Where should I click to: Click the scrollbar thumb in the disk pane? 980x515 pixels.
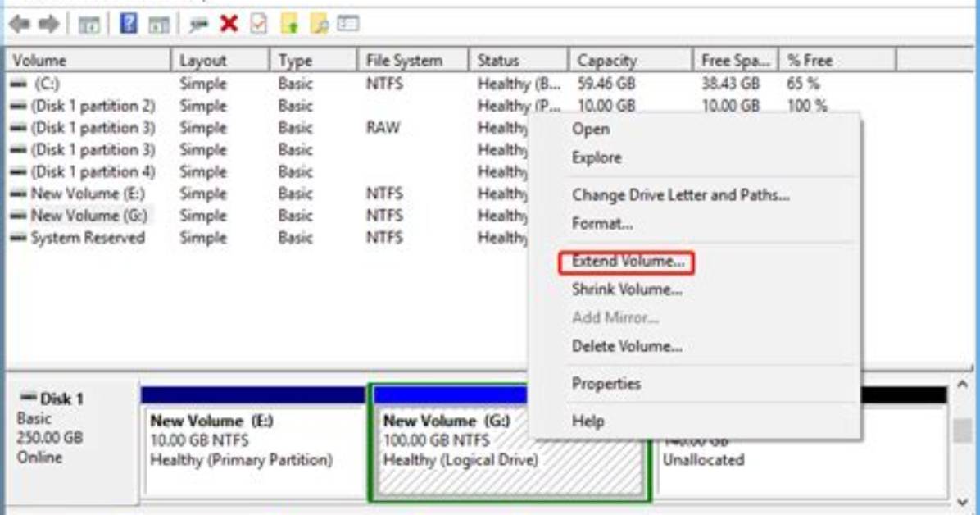[963, 431]
